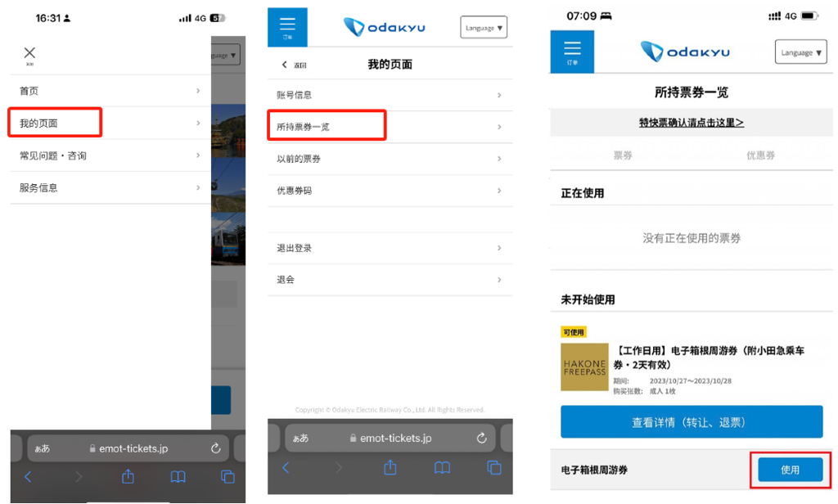The height and width of the screenshot is (504, 838).
Task: Open 特快票确认请点击这里 link
Action: pyautogui.click(x=692, y=123)
